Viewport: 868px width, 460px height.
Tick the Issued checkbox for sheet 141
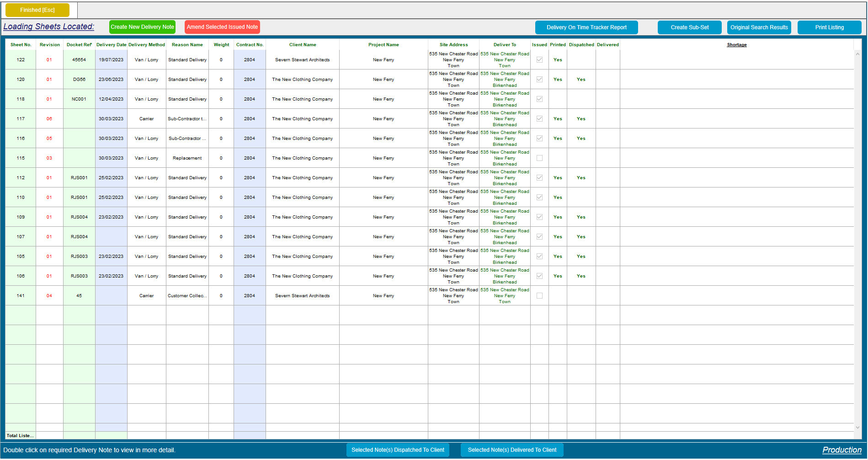539,295
